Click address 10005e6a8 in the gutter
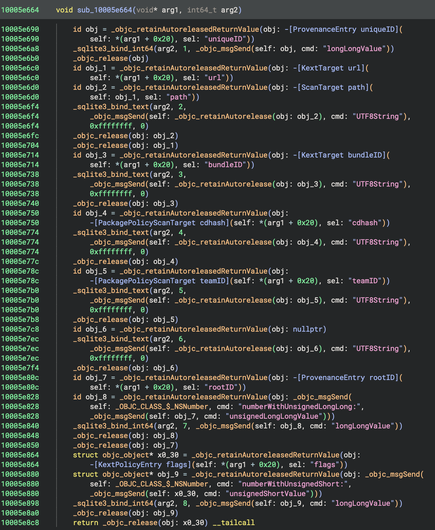 click(x=20, y=49)
